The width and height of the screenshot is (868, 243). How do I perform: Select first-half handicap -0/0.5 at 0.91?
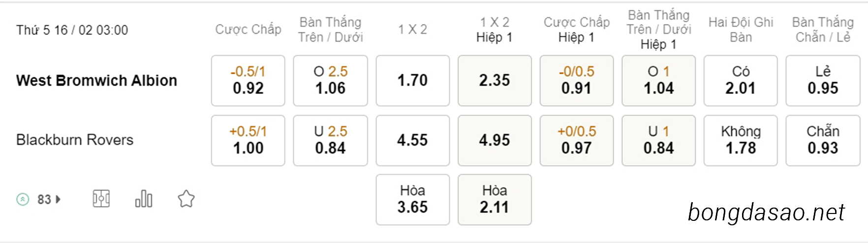pyautogui.click(x=577, y=80)
